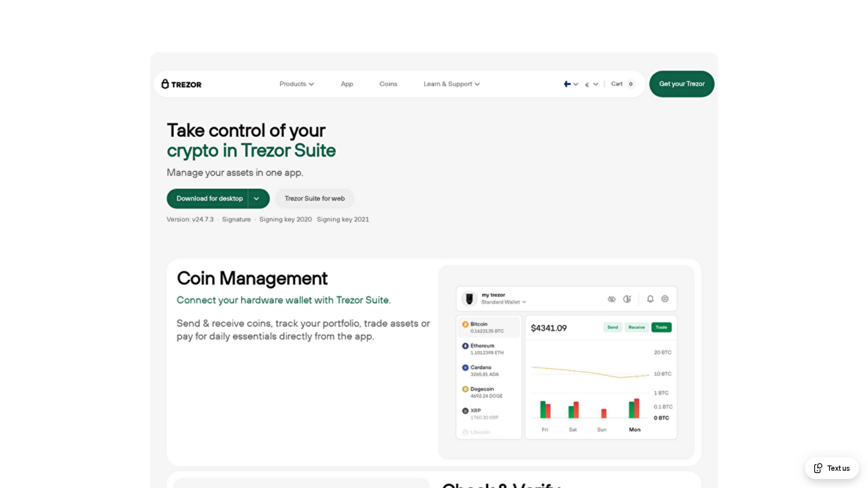Click the my trezor device icon
The image size is (868, 488).
(x=469, y=299)
